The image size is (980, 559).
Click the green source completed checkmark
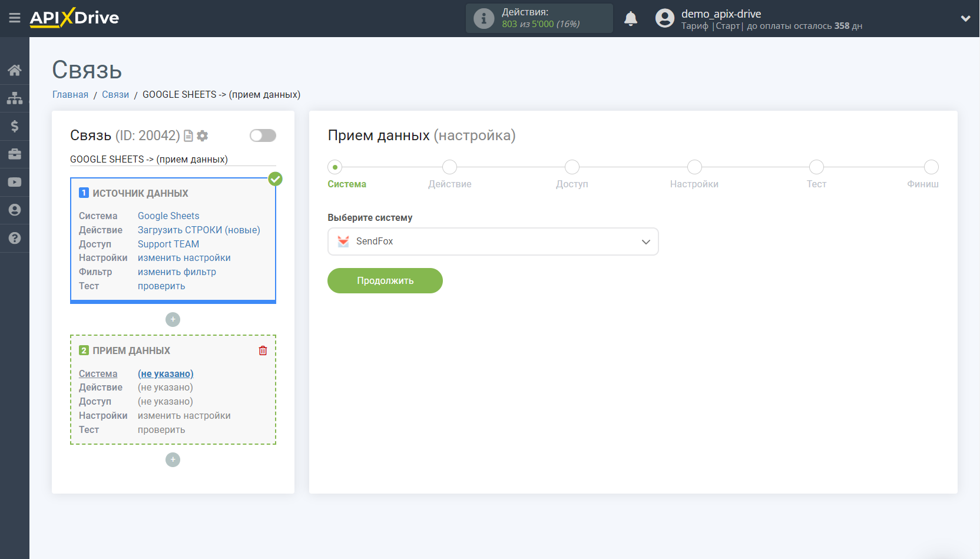(x=275, y=178)
